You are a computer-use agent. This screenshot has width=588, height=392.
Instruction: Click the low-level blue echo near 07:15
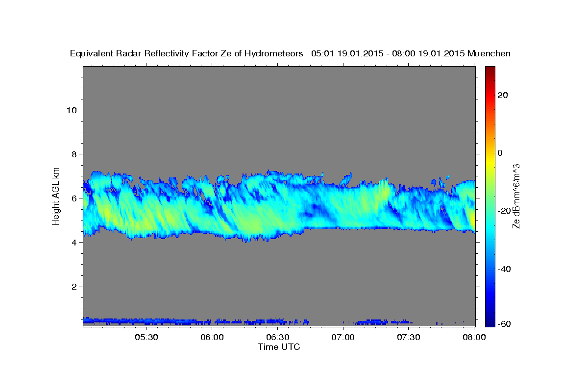[376, 322]
